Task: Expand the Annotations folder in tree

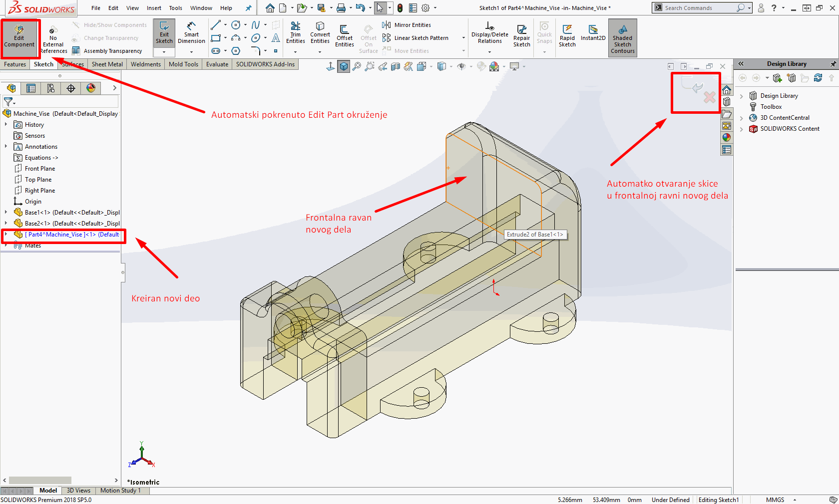Action: coord(6,147)
